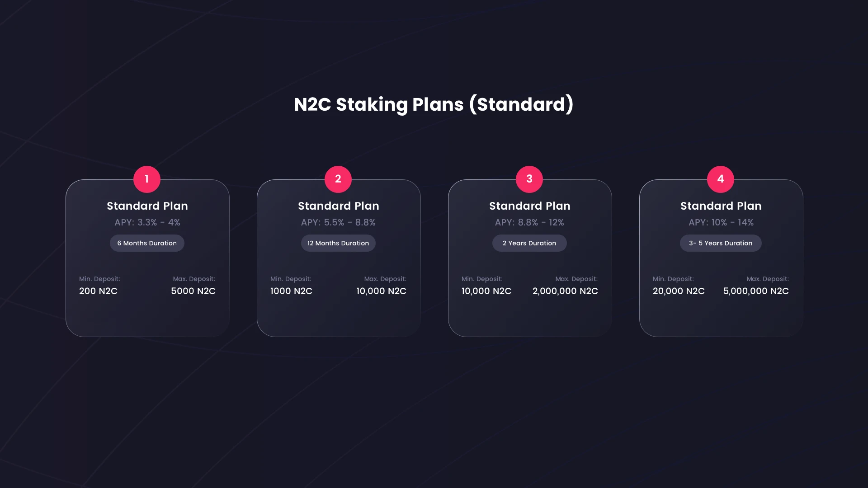The image size is (868, 488).
Task: Click the APY: 3.3% - 4% text
Action: (147, 222)
